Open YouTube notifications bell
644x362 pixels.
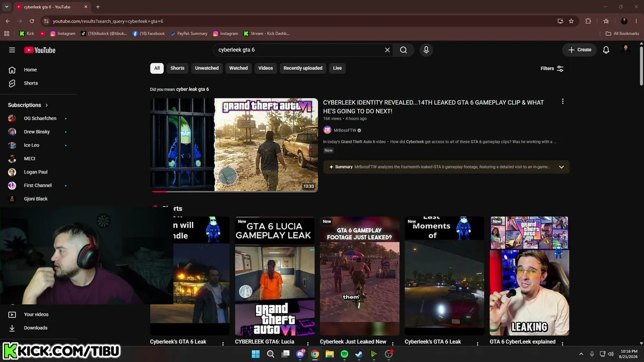[x=606, y=50]
